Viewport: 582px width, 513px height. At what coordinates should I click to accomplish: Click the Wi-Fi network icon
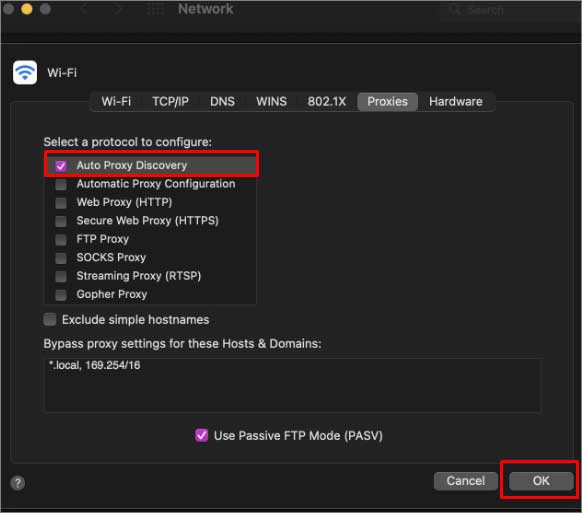coord(25,72)
